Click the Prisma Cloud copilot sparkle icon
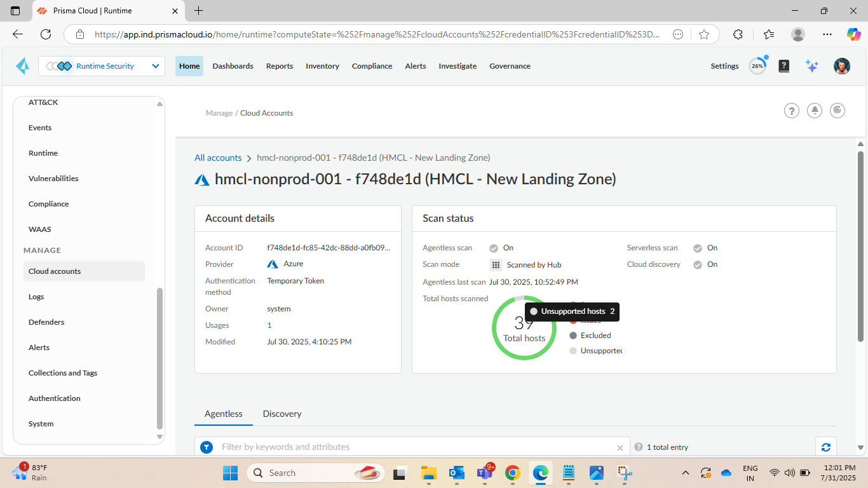The height and width of the screenshot is (488, 868). click(811, 66)
